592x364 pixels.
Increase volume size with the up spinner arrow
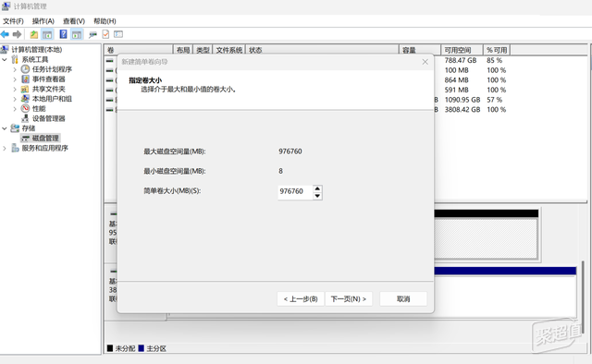coord(317,188)
